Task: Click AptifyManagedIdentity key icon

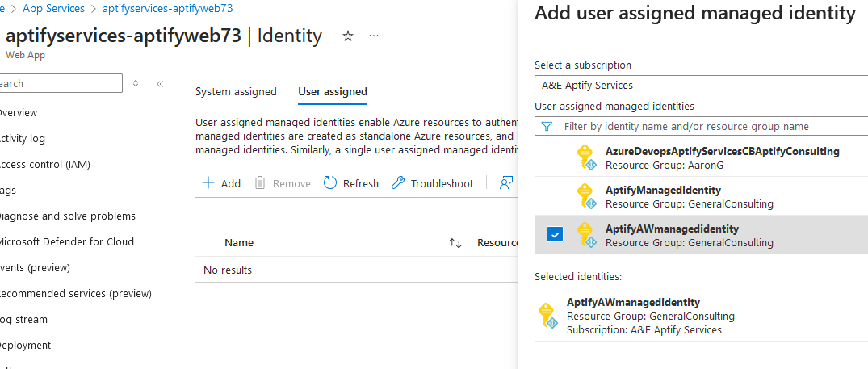Action: tap(586, 196)
